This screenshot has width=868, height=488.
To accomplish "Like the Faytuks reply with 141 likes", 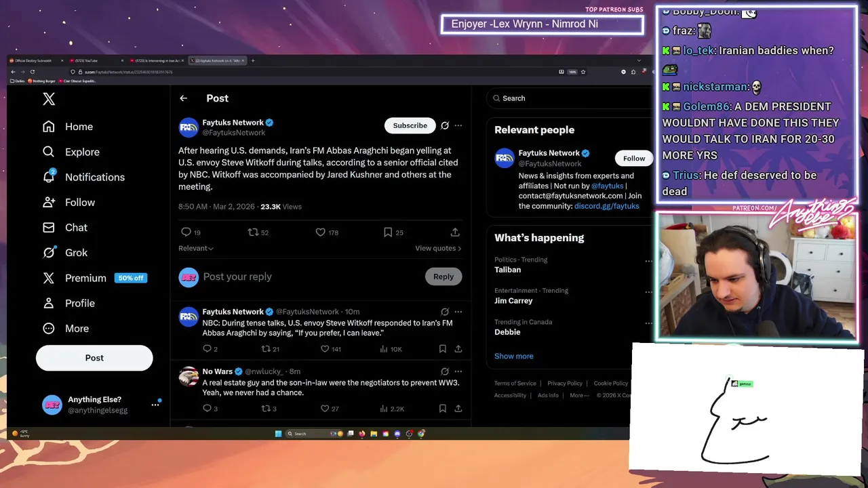I will tap(331, 349).
